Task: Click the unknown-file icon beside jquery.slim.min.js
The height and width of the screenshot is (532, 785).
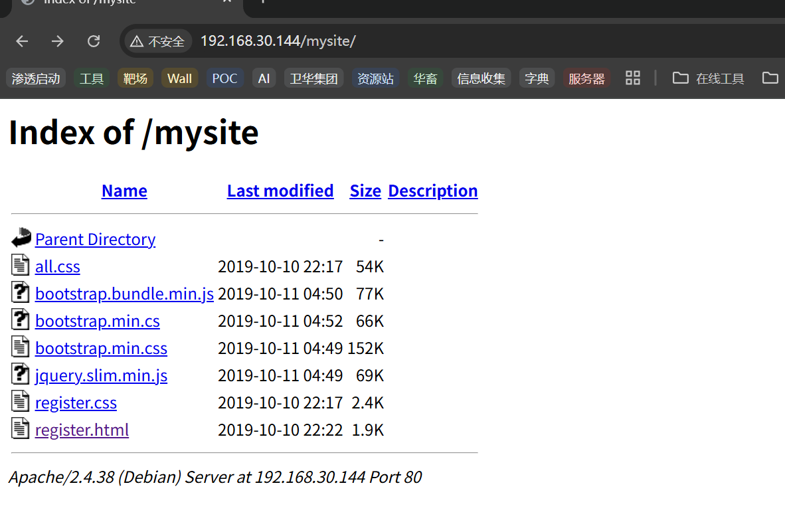Action: (x=21, y=374)
